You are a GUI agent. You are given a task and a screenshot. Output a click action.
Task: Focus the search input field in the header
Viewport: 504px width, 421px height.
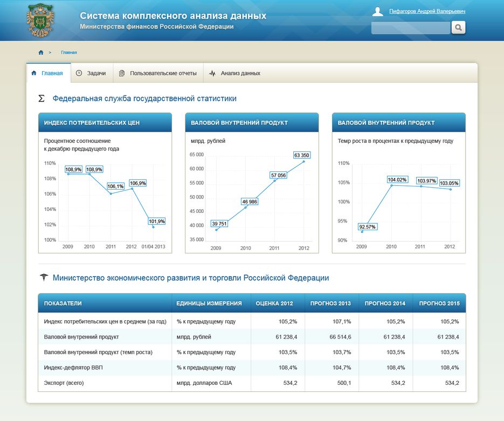point(411,27)
